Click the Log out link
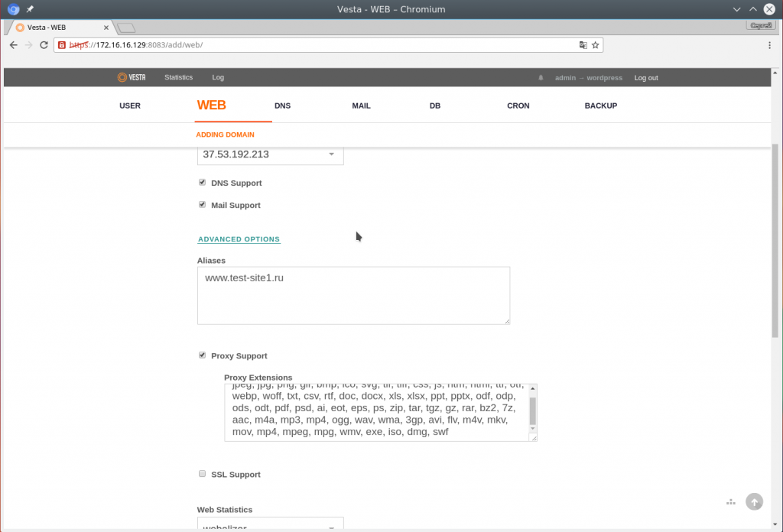 (x=645, y=78)
